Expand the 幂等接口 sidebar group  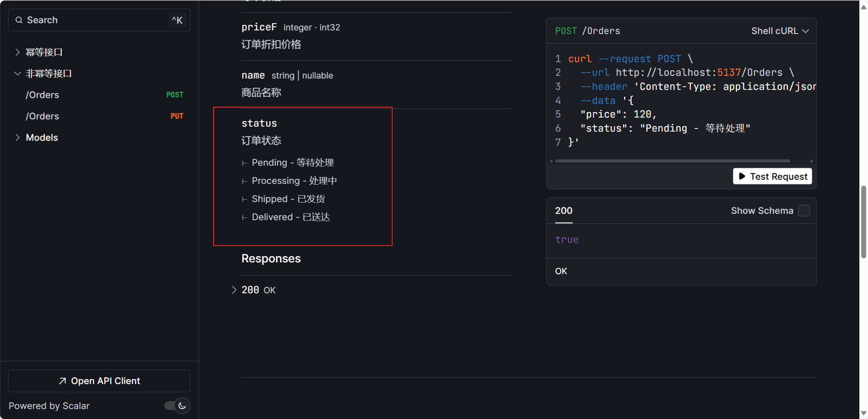coord(17,52)
